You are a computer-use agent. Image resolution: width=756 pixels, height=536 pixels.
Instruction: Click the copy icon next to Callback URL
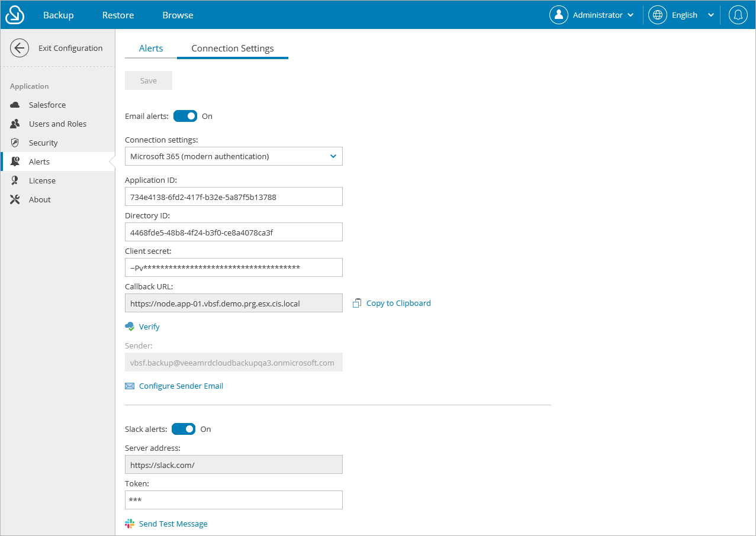(357, 303)
